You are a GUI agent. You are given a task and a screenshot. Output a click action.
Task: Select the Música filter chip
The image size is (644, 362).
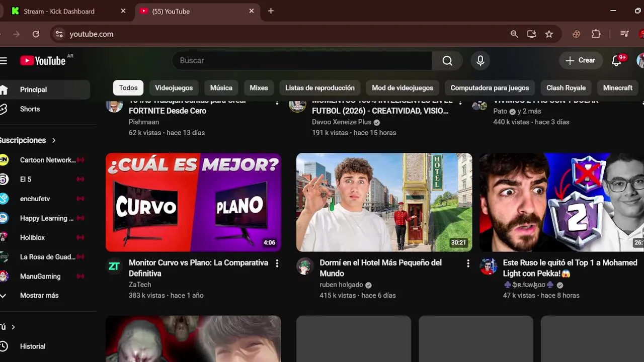[x=221, y=88]
